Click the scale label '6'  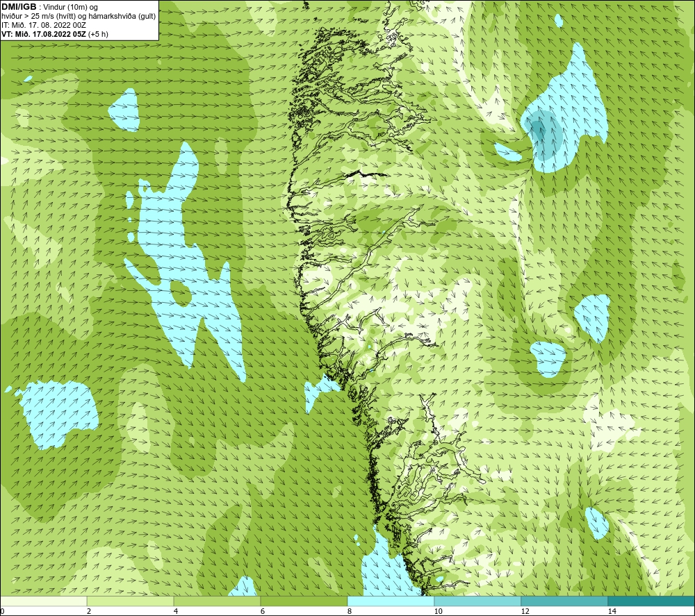pos(263,611)
